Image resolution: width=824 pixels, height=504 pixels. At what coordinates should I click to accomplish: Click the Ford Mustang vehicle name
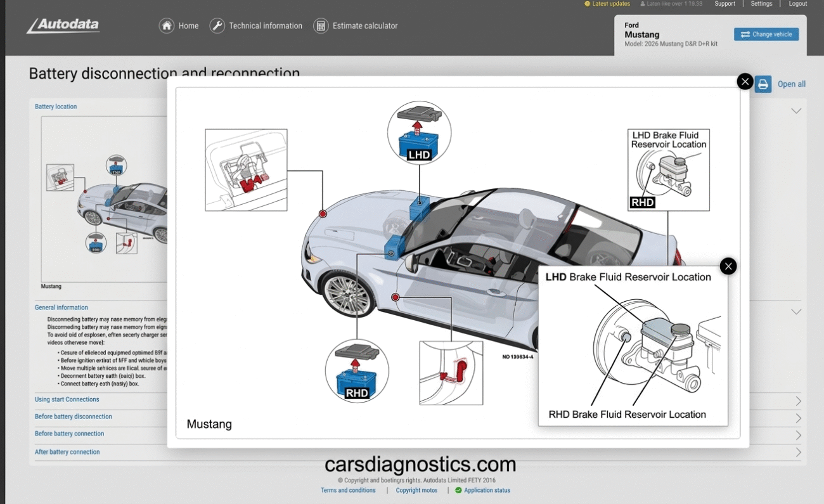click(x=642, y=30)
